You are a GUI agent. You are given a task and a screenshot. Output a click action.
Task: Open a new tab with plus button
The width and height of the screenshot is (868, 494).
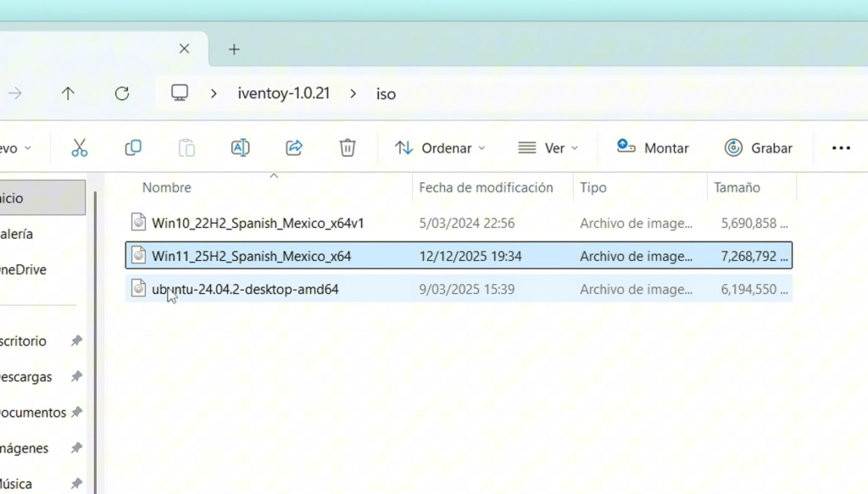pos(234,49)
